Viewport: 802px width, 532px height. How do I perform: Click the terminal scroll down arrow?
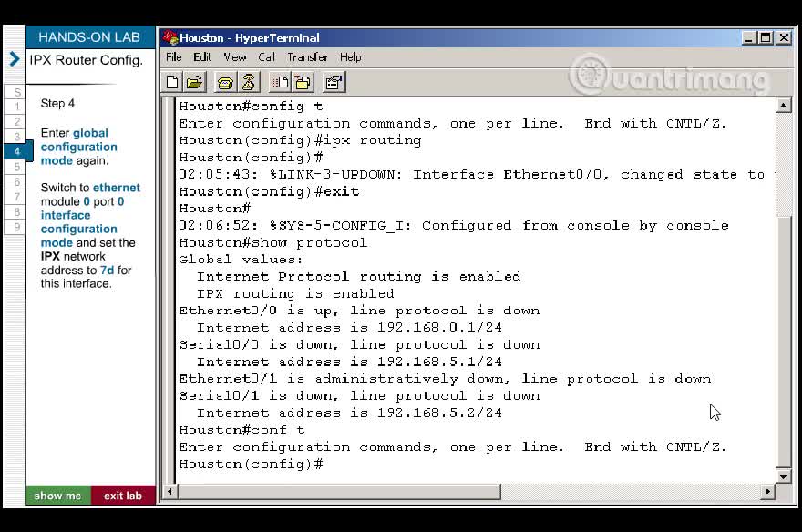coord(783,476)
